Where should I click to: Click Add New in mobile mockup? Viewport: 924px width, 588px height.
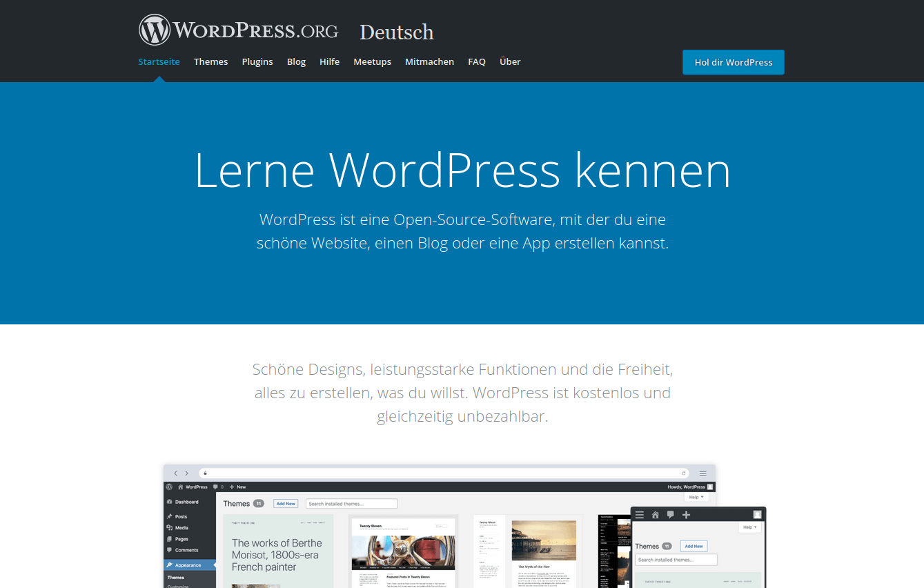pyautogui.click(x=694, y=546)
